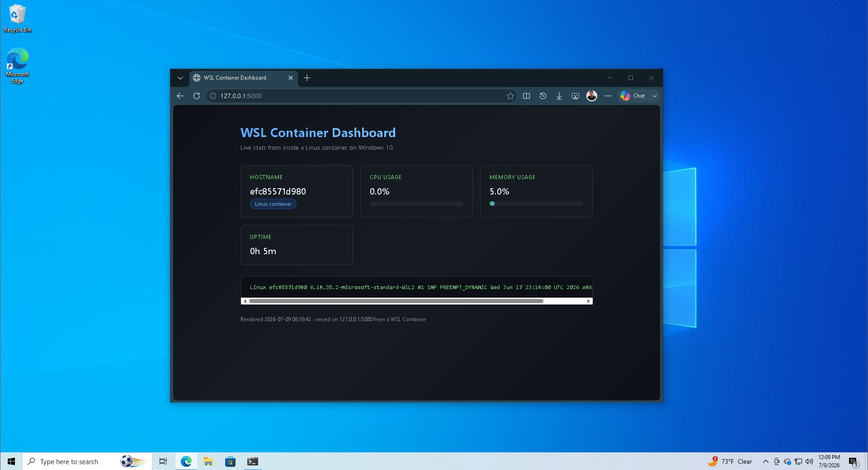Close the WSL Container Dashboard tab
The image size is (868, 470).
(x=291, y=78)
